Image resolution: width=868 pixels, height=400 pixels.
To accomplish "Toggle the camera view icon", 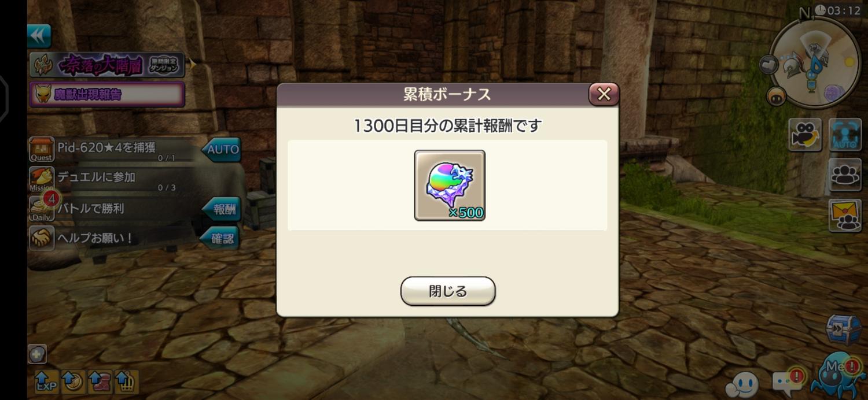I will click(805, 135).
